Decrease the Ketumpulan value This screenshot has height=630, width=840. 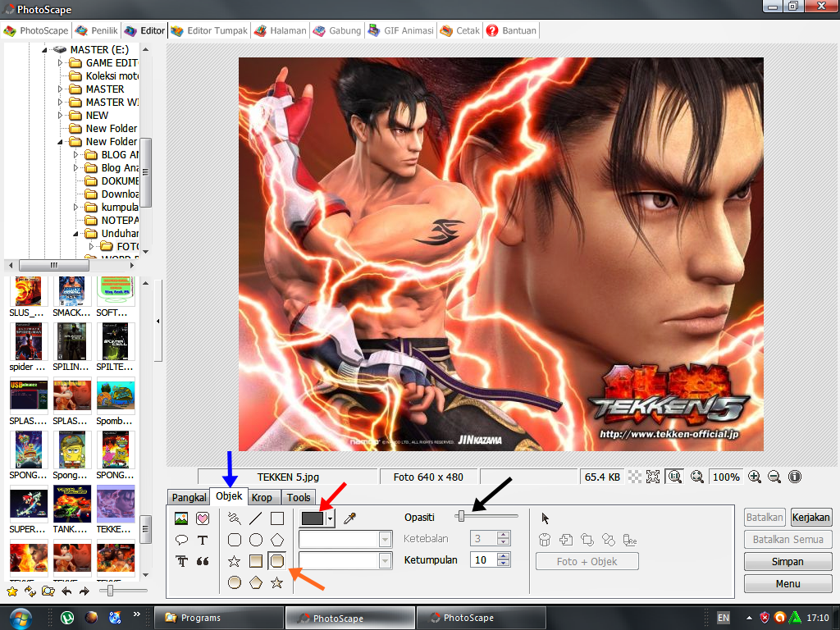tap(503, 564)
